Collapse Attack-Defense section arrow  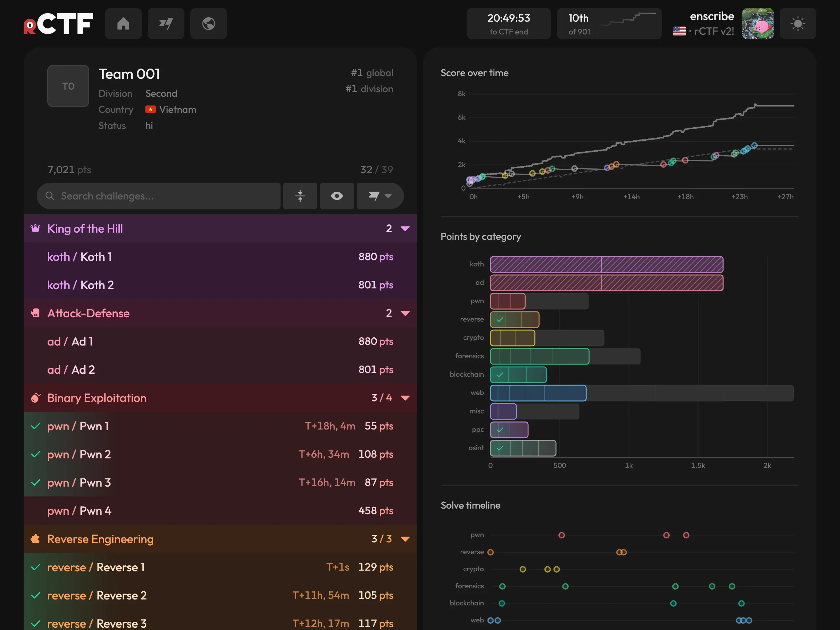406,313
